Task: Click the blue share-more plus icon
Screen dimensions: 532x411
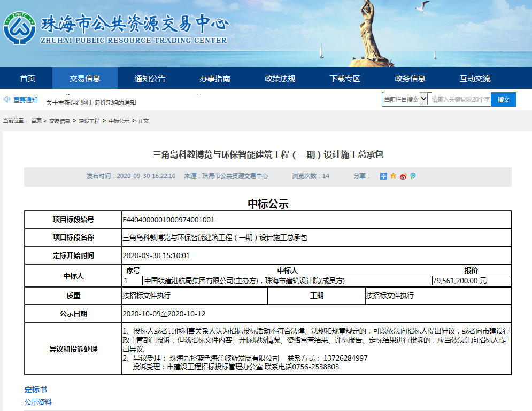Action: pyautogui.click(x=383, y=176)
